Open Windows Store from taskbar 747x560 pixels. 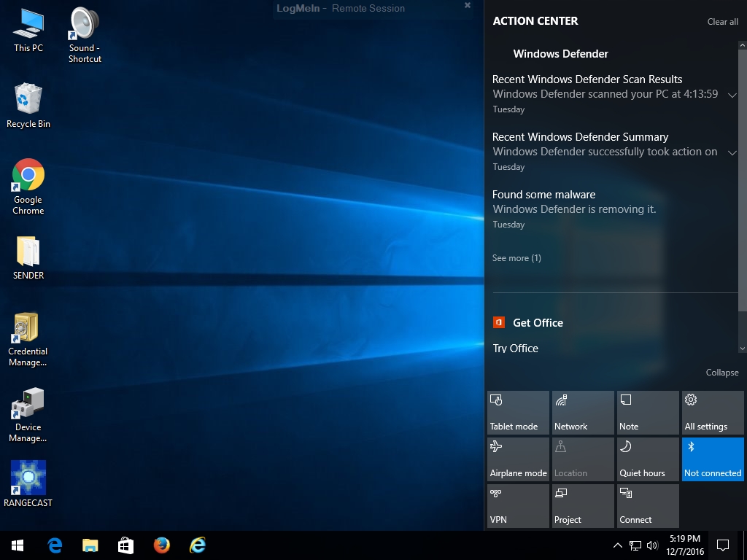click(125, 545)
